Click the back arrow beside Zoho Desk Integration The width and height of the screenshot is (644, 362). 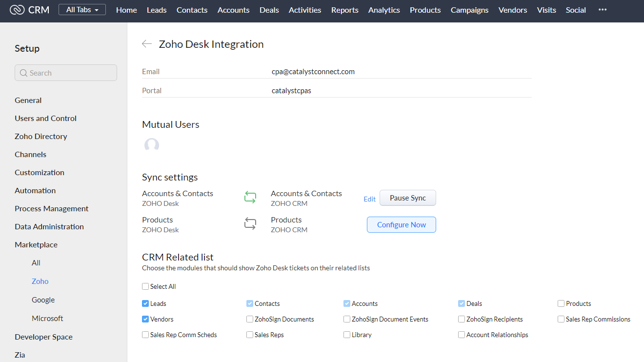146,44
